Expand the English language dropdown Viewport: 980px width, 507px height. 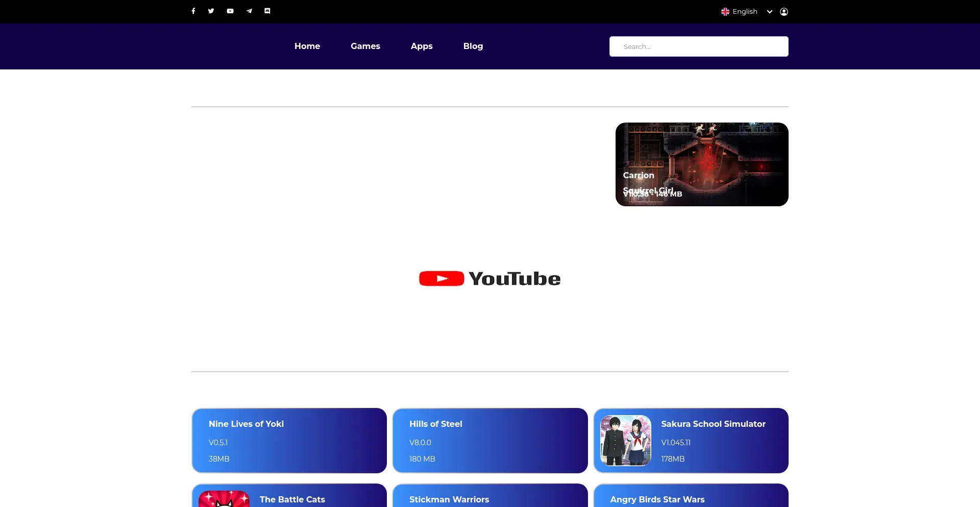pyautogui.click(x=745, y=12)
